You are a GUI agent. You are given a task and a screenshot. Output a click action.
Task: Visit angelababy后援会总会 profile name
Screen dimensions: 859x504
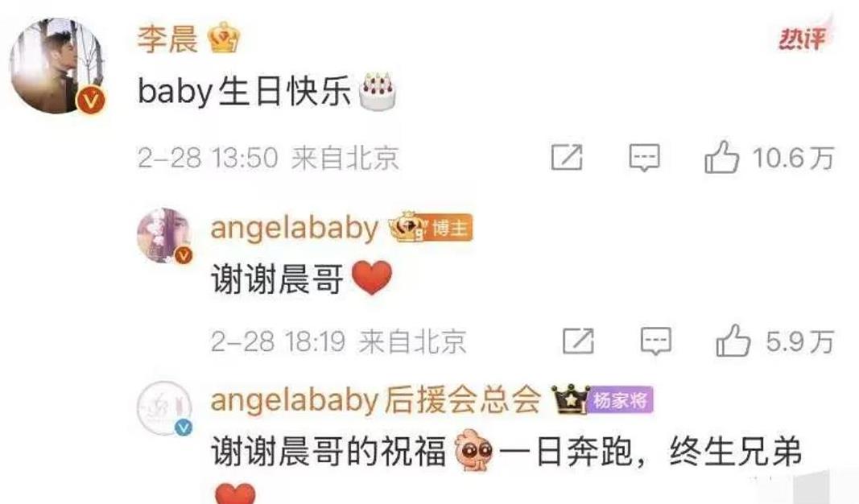[376, 400]
